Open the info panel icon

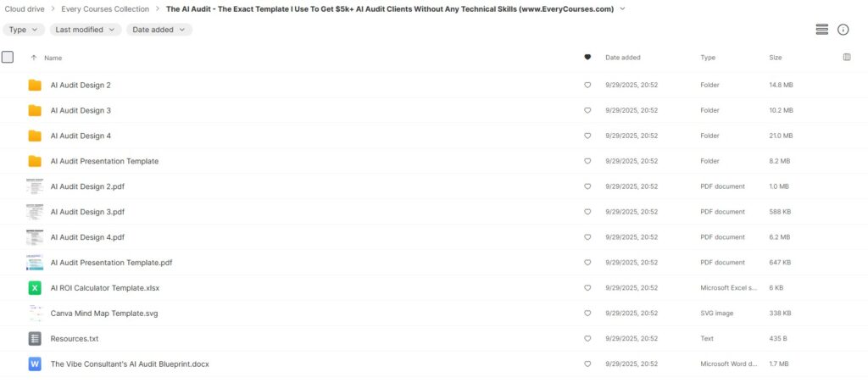[x=843, y=30]
